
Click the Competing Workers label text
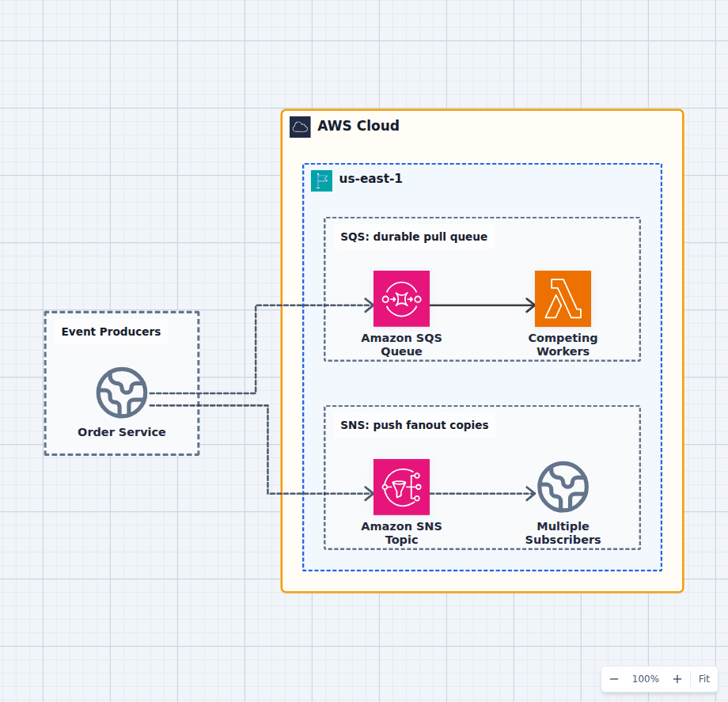click(x=563, y=344)
